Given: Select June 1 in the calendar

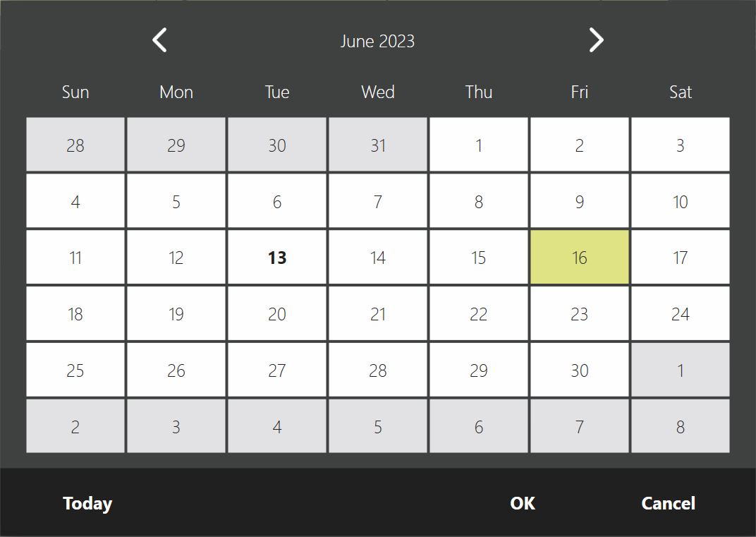Looking at the screenshot, I should [x=479, y=145].
